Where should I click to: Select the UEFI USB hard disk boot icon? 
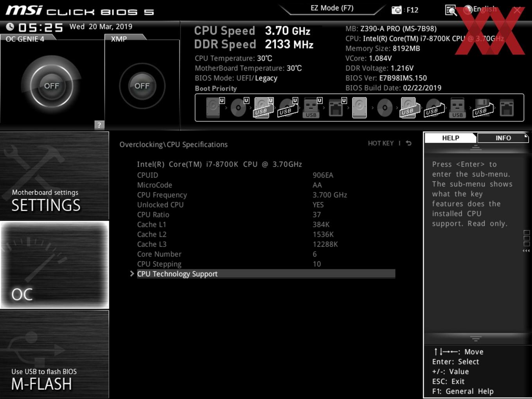click(264, 108)
